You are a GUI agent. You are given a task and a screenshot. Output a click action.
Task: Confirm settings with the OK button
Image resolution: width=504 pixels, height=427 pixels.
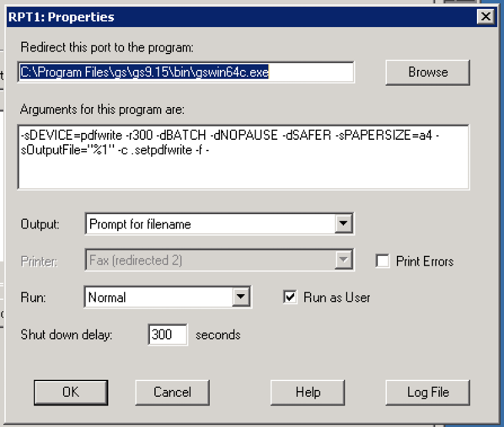[x=71, y=392]
